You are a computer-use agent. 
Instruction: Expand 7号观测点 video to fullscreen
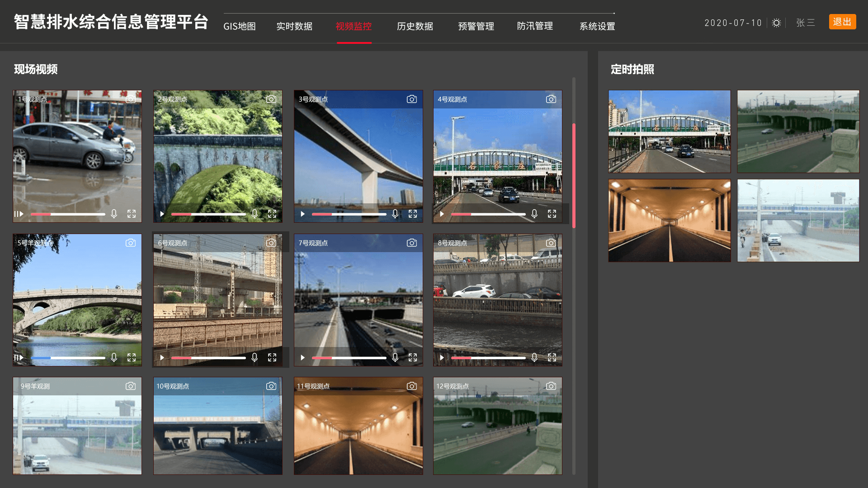coord(413,357)
